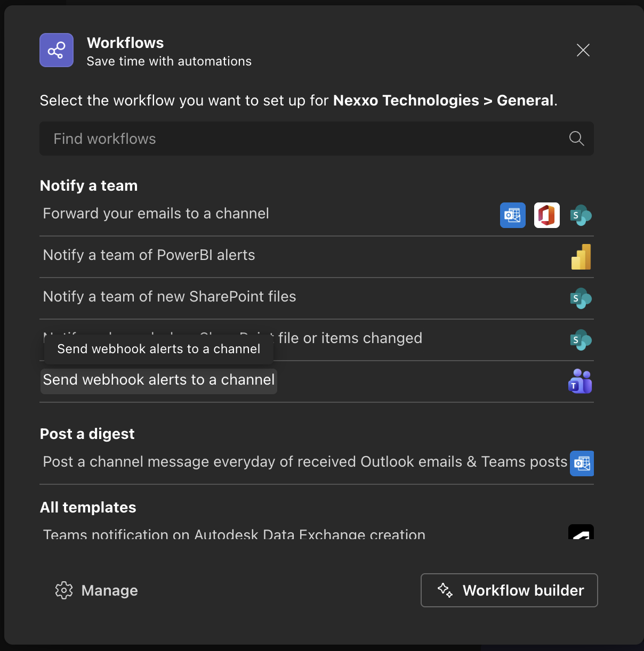The height and width of the screenshot is (651, 644).
Task: Click the Manage gear icon
Action: coord(64,590)
